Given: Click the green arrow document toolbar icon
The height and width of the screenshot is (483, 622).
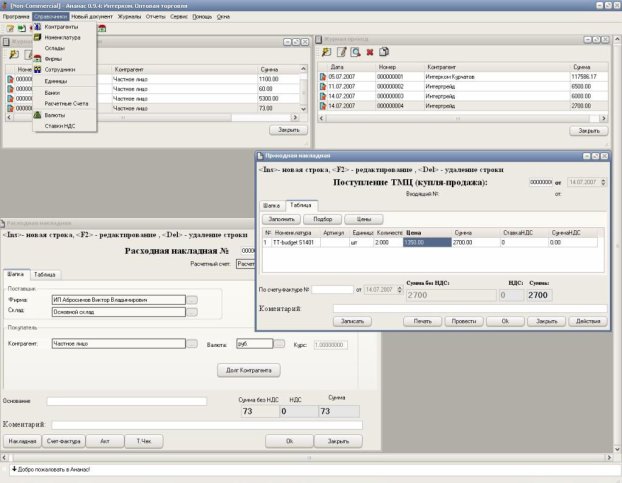Looking at the screenshot, I should pyautogui.click(x=21, y=28).
